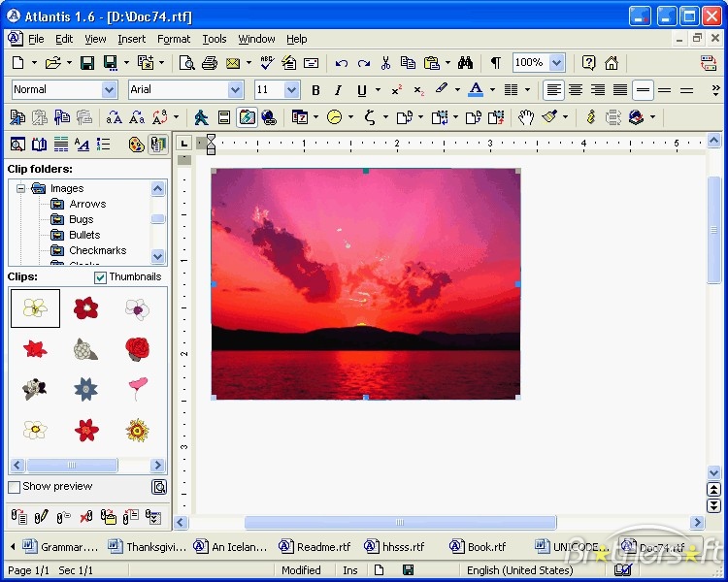Open Find with the binoculars icon
This screenshot has width=728, height=582.
pos(465,63)
